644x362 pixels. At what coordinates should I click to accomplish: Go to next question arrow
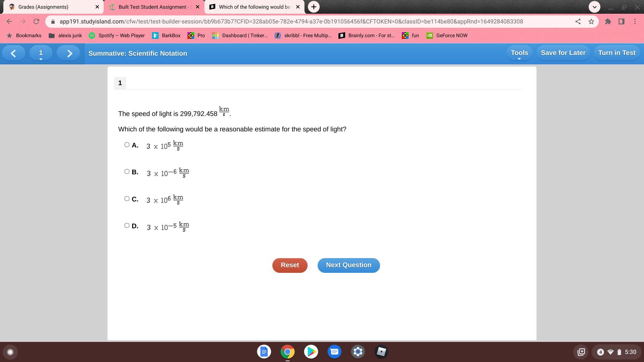pyautogui.click(x=69, y=53)
